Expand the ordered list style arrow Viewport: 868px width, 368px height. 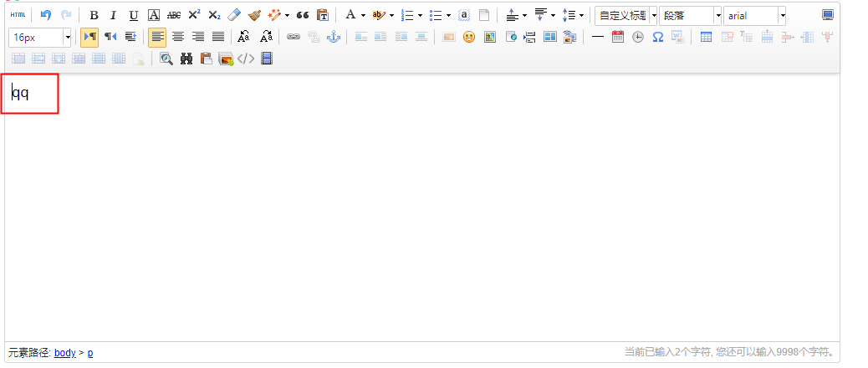coord(420,16)
